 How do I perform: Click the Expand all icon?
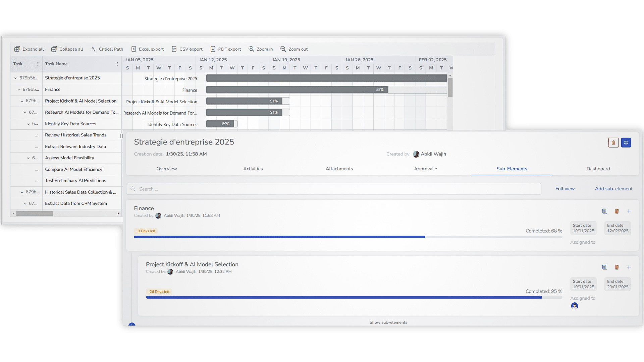click(17, 49)
